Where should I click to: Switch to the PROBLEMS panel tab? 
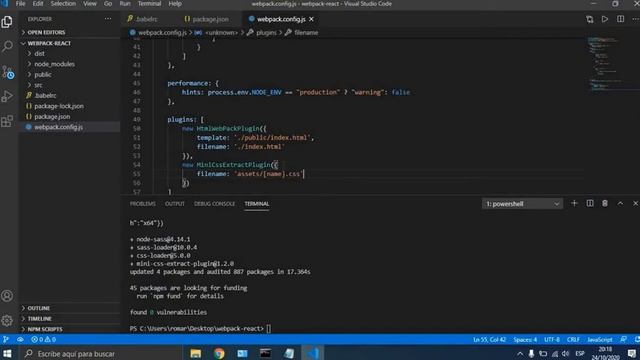142,204
